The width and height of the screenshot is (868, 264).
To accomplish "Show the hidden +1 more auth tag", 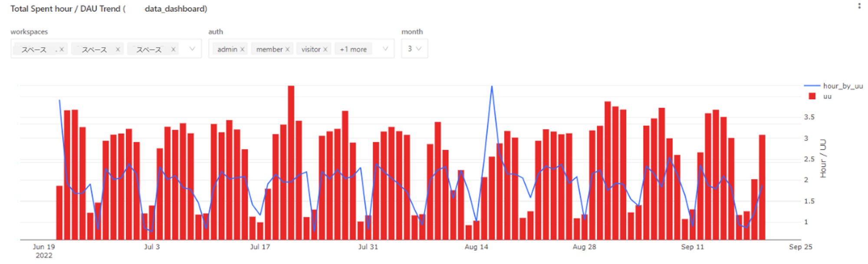I will [353, 49].
